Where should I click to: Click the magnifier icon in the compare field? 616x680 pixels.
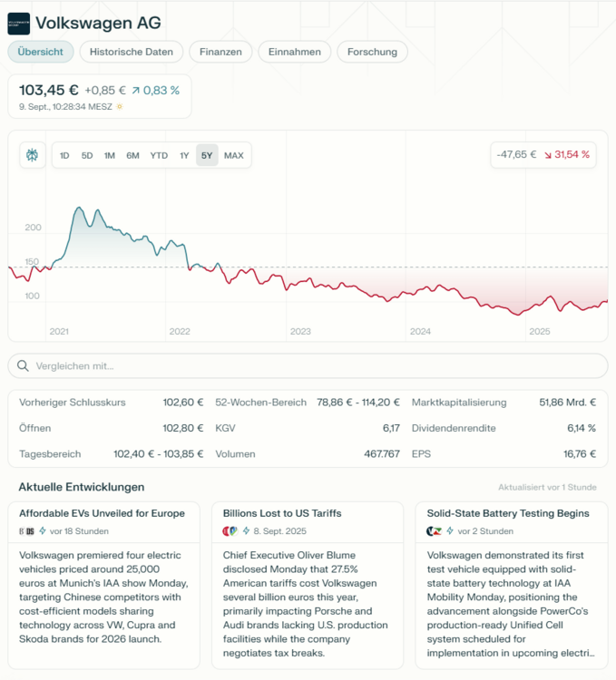[23, 366]
